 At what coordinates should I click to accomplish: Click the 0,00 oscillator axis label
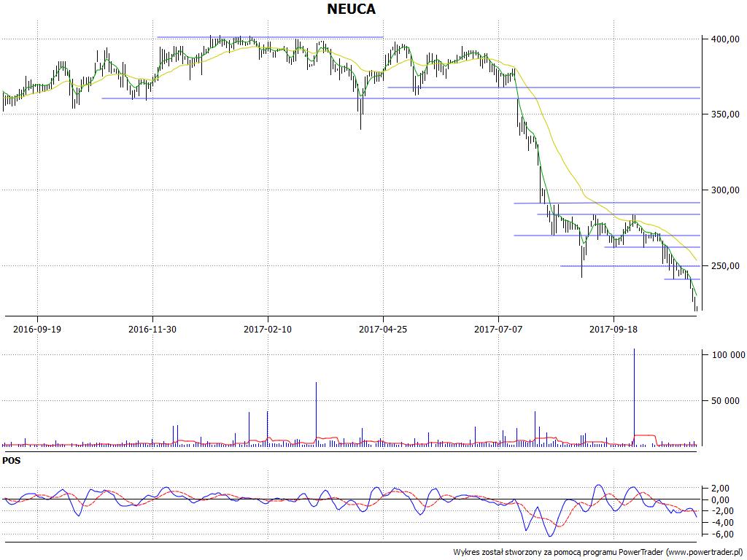[720, 500]
